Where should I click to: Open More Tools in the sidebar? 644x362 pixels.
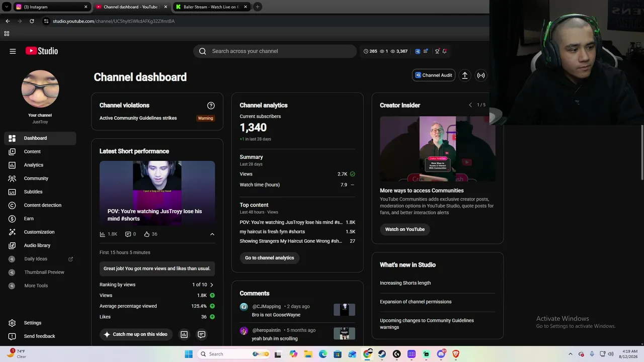pos(40,286)
